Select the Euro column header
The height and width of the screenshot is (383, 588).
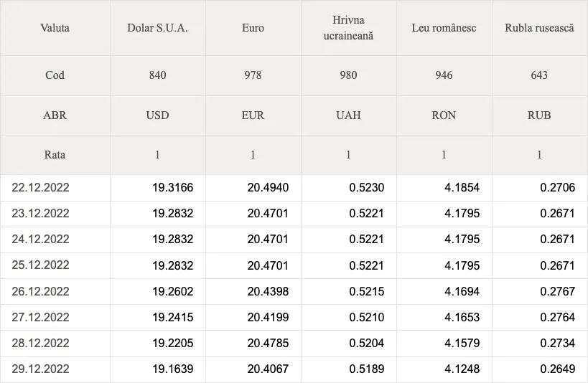pyautogui.click(x=253, y=28)
